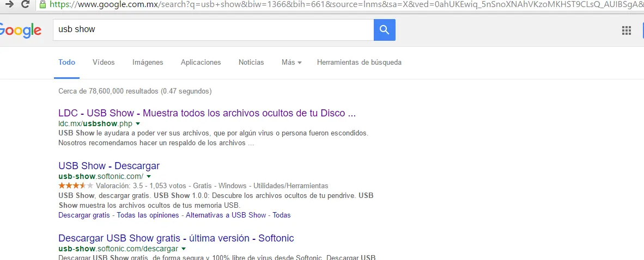Screen dimensions: 644x260
Task: Click the ldc.mx/usbshow.php green URL
Action: pos(95,123)
